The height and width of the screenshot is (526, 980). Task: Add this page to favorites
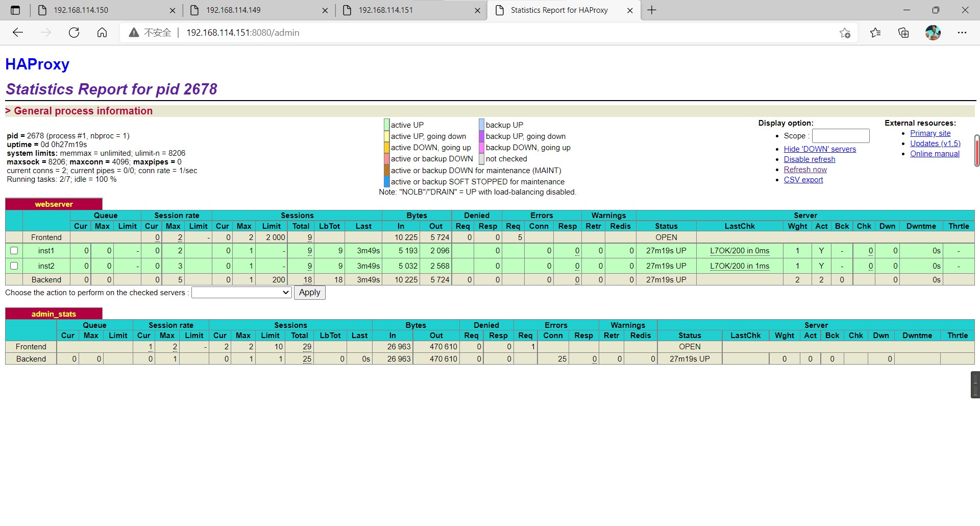845,32
